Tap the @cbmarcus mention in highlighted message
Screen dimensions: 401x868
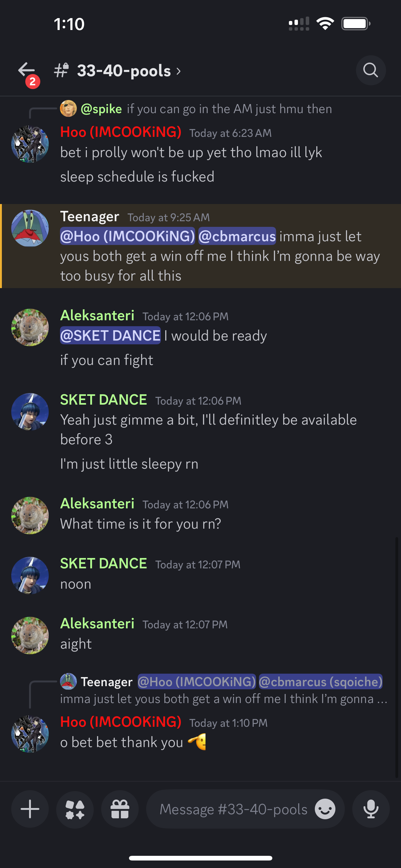click(x=237, y=236)
